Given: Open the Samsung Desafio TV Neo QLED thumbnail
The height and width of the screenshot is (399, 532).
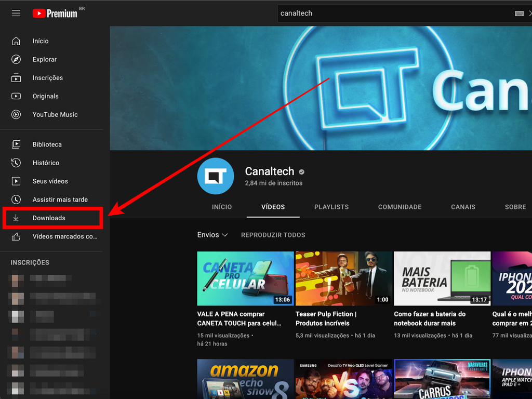Looking at the screenshot, I should pos(344,379).
